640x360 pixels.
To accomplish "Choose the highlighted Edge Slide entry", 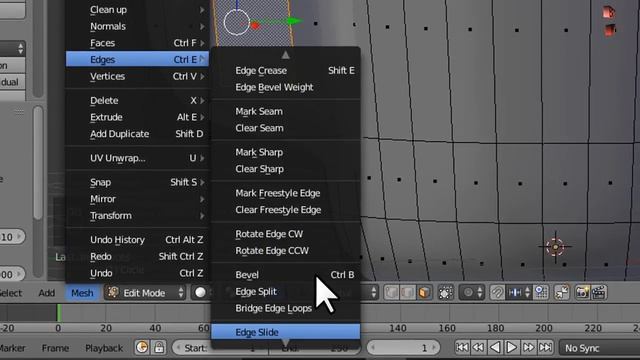I will [286, 332].
